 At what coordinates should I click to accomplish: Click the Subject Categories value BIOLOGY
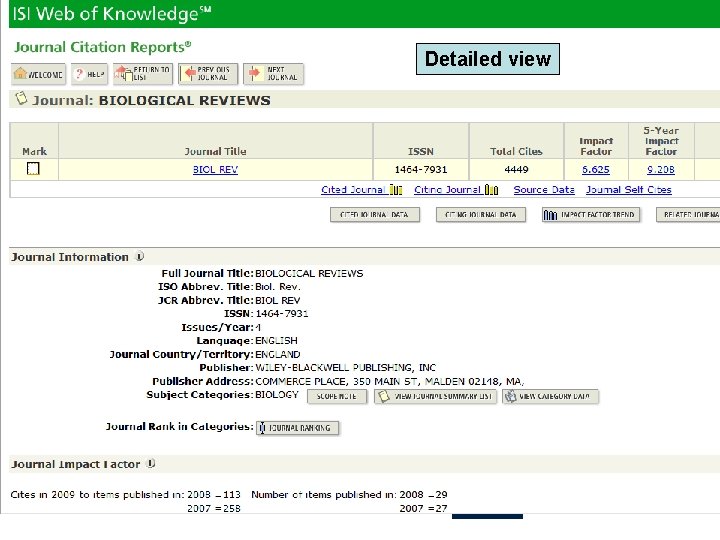point(277,395)
